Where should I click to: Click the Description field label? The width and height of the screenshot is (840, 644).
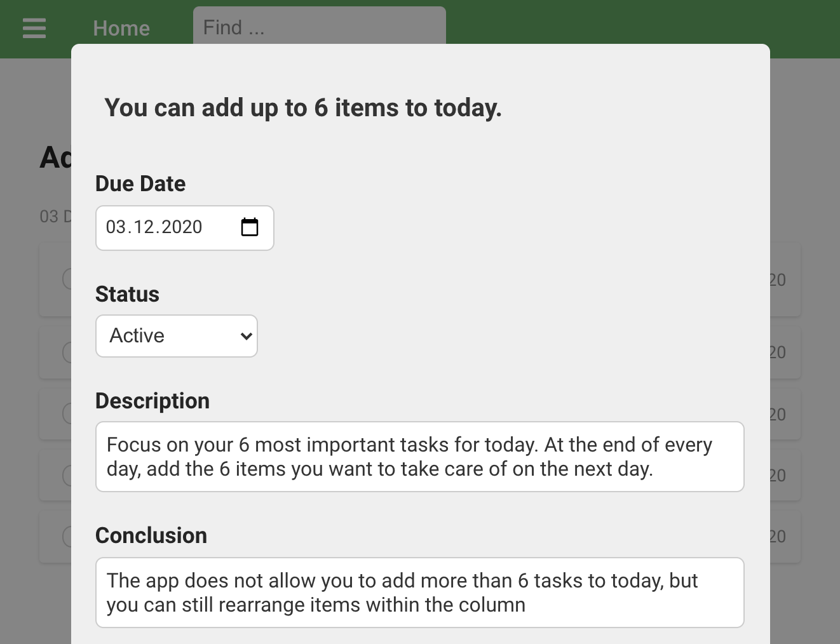tap(152, 401)
